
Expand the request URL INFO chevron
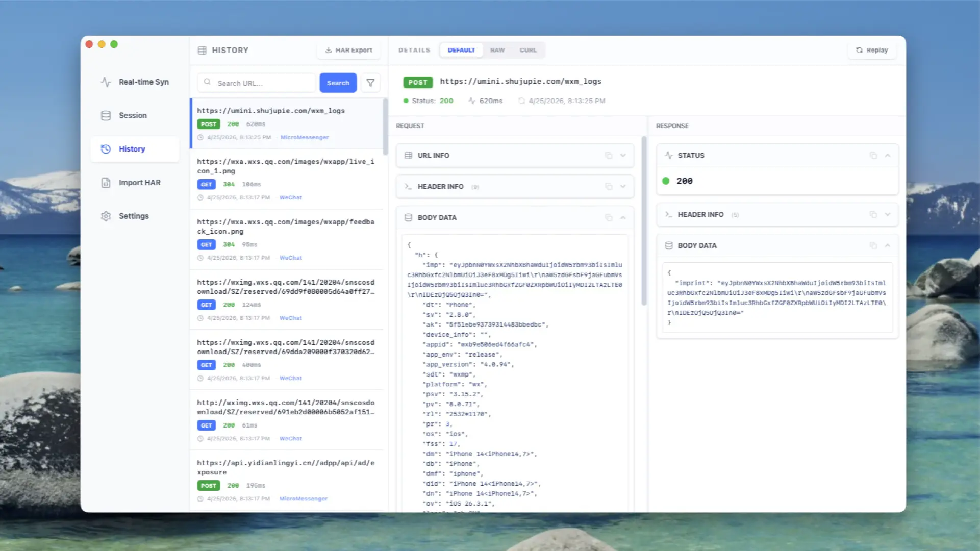click(x=623, y=156)
